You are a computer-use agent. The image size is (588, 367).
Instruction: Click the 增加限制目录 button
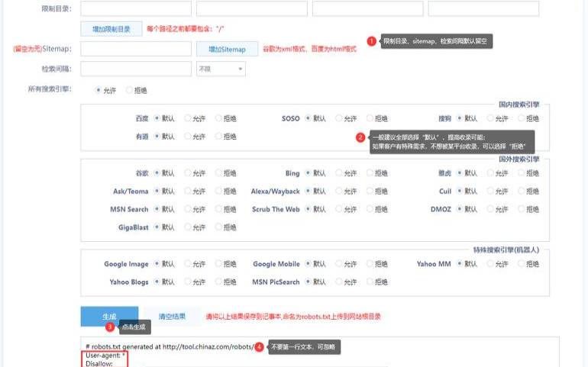tap(111, 29)
